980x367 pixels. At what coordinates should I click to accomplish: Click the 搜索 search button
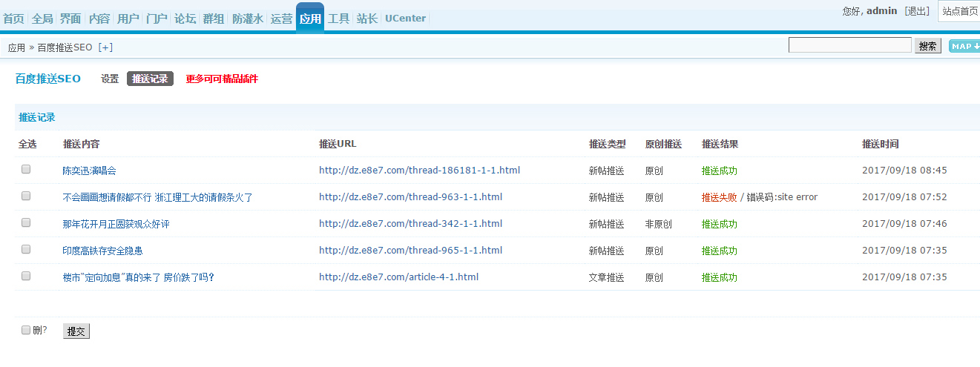928,46
